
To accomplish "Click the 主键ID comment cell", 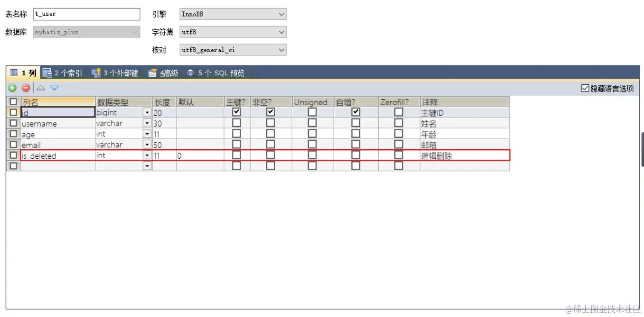I will [465, 113].
